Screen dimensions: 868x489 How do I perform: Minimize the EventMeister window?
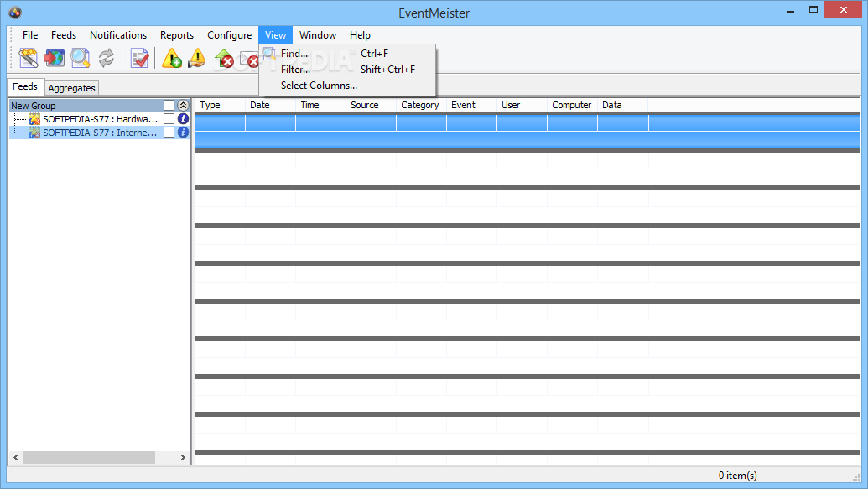click(791, 11)
